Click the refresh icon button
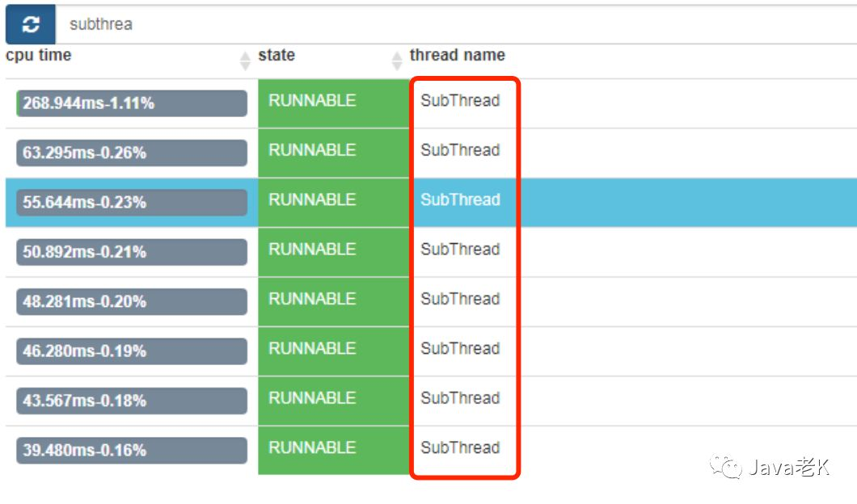Image resolution: width=857 pixels, height=504 pixels. (31, 24)
